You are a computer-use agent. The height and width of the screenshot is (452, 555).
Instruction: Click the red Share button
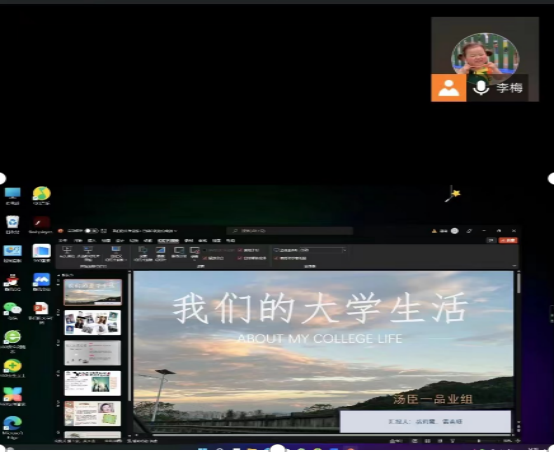tap(508, 240)
